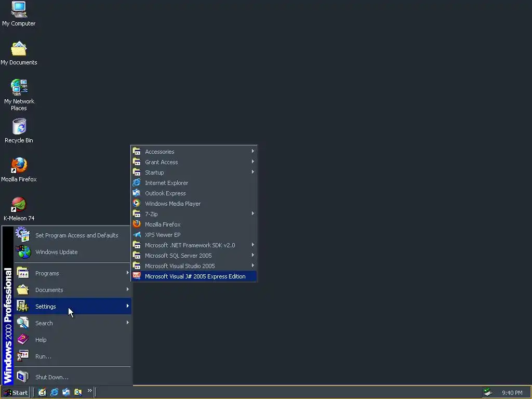
Task: Click the Windows Media Player icon in submenu
Action: pos(137,203)
